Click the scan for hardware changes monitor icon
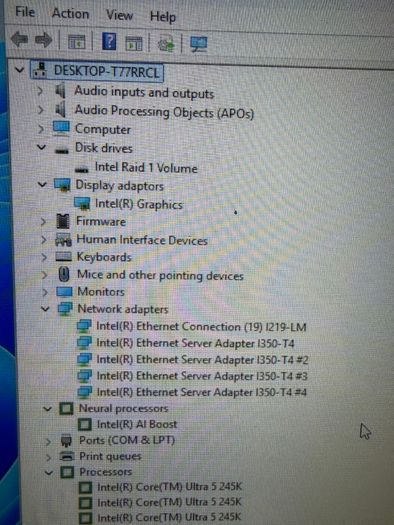This screenshot has width=394, height=525. 199,44
